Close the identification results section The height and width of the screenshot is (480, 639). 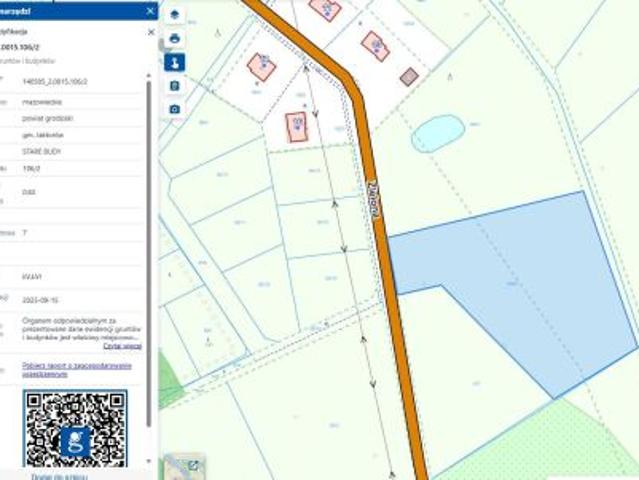[x=151, y=32]
